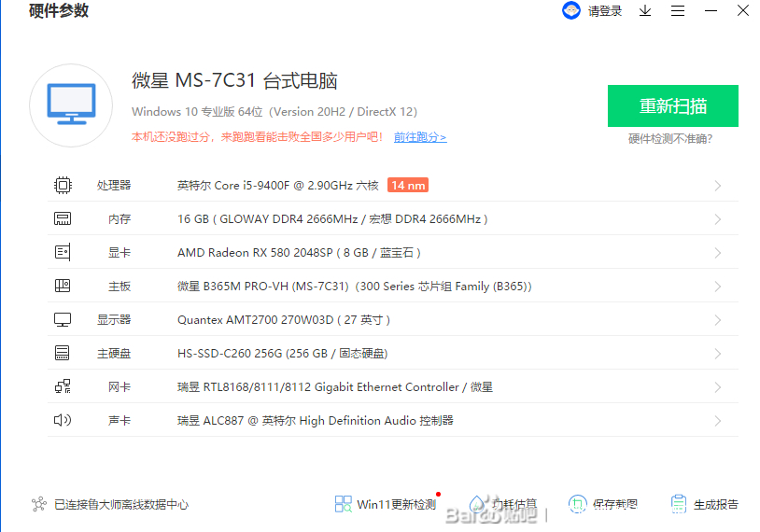Click the 微星 MS-7C31 台式电脑 title
The image size is (760, 532).
(x=234, y=80)
